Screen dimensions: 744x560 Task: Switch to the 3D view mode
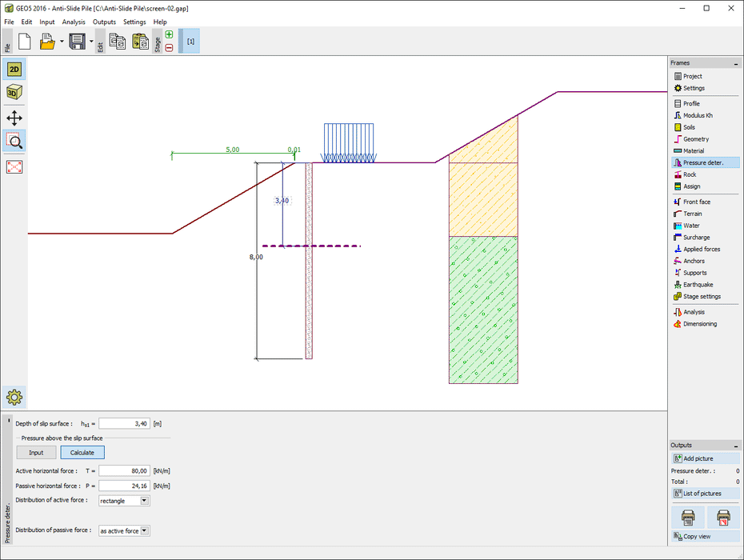(x=14, y=93)
